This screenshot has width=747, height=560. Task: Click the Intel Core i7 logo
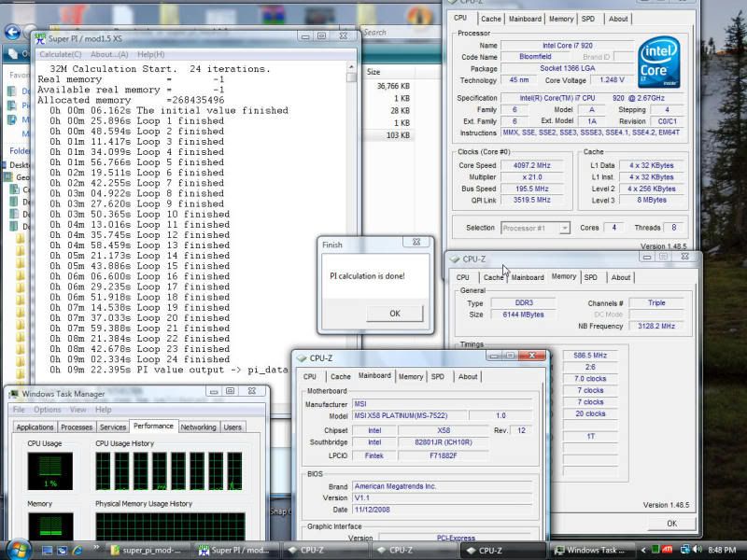(x=659, y=62)
